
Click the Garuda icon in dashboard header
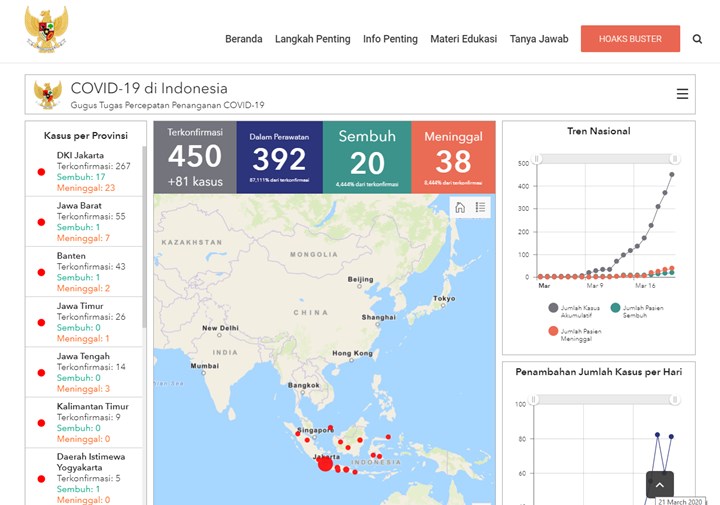coord(48,94)
